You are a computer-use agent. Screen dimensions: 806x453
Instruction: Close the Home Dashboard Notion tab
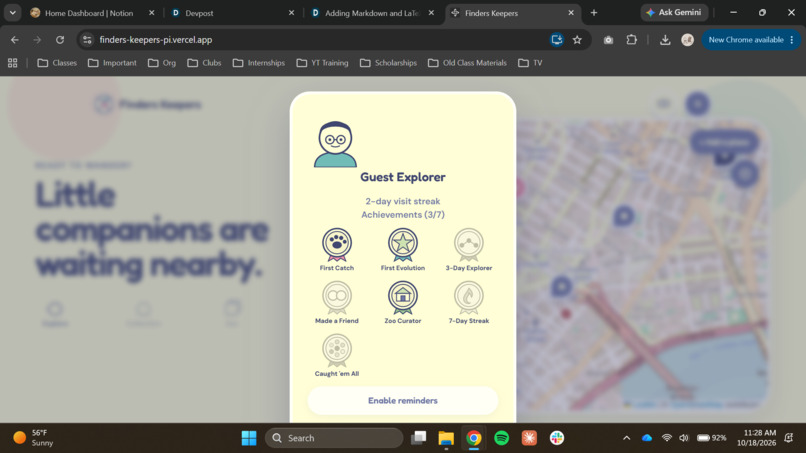click(x=152, y=13)
